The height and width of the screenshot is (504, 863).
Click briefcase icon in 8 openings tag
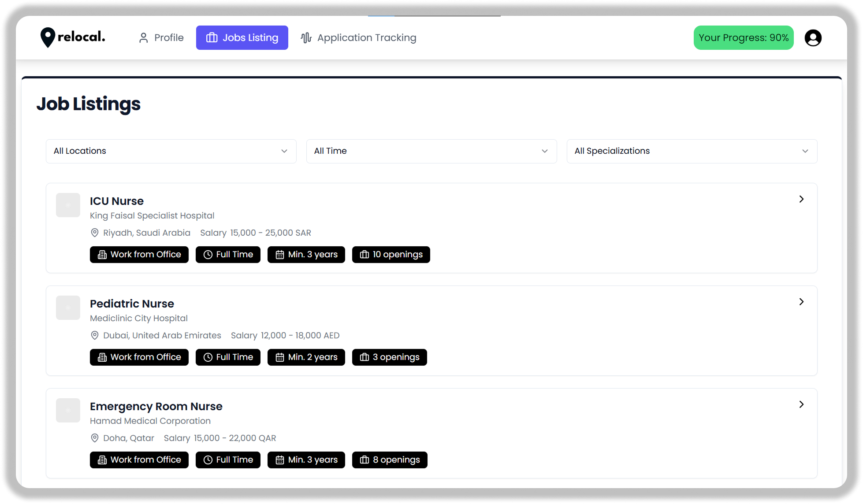(x=364, y=460)
